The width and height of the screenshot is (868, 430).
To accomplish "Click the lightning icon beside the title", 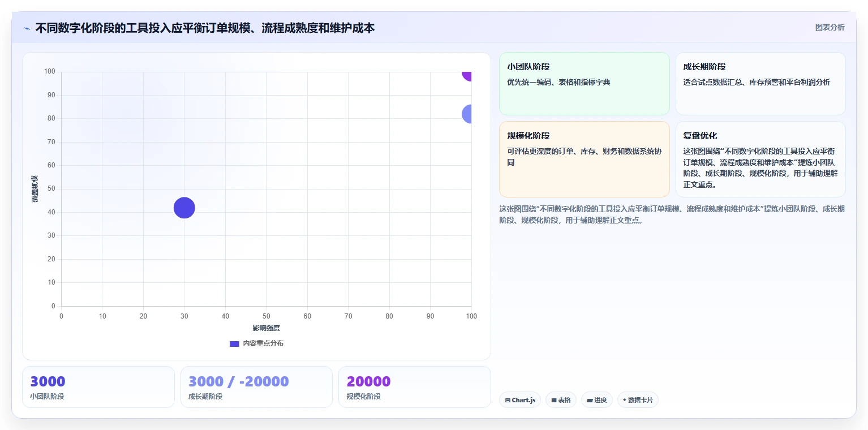I will 27,28.
